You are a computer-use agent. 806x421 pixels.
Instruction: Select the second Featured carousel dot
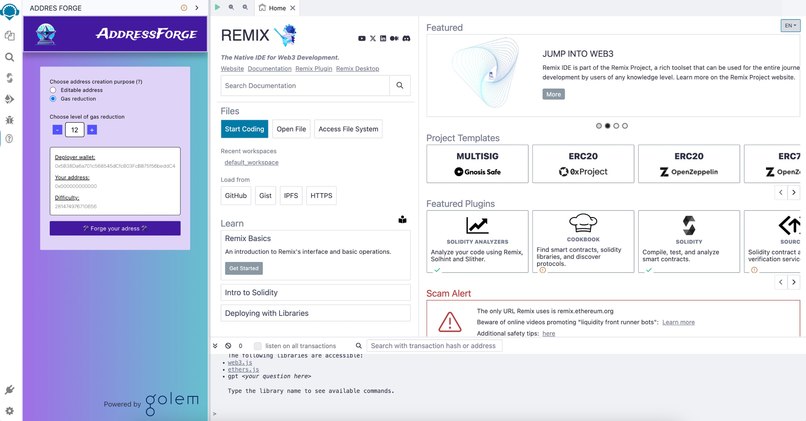[608, 125]
